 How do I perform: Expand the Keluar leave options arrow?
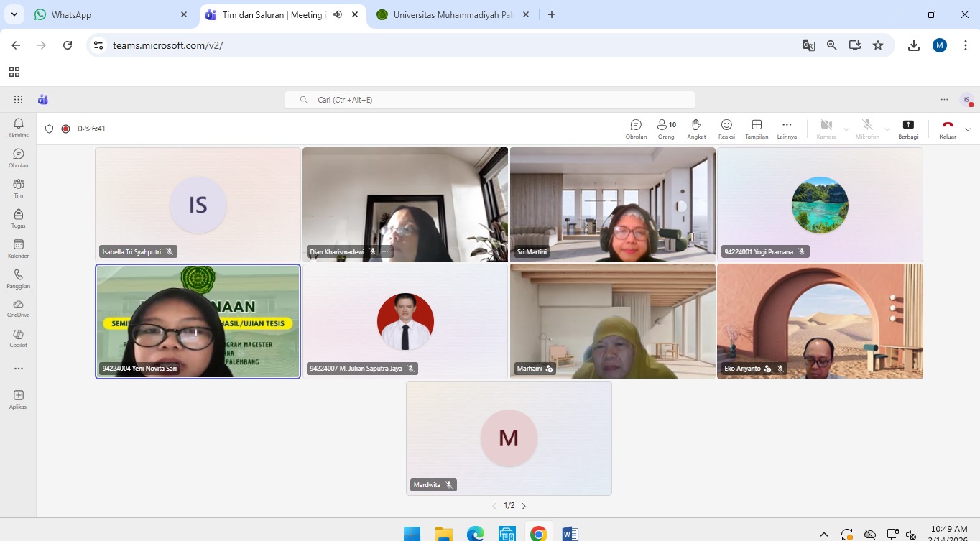(968, 129)
